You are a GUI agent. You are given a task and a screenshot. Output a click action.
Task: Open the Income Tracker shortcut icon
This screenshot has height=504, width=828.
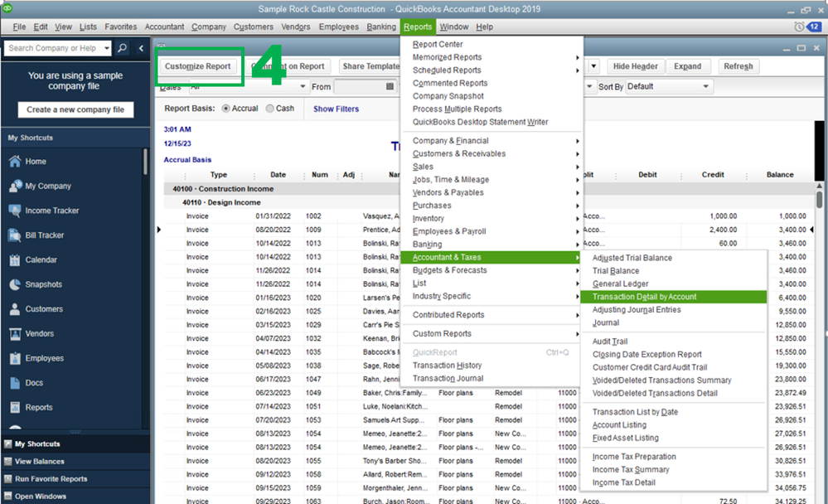click(x=15, y=211)
